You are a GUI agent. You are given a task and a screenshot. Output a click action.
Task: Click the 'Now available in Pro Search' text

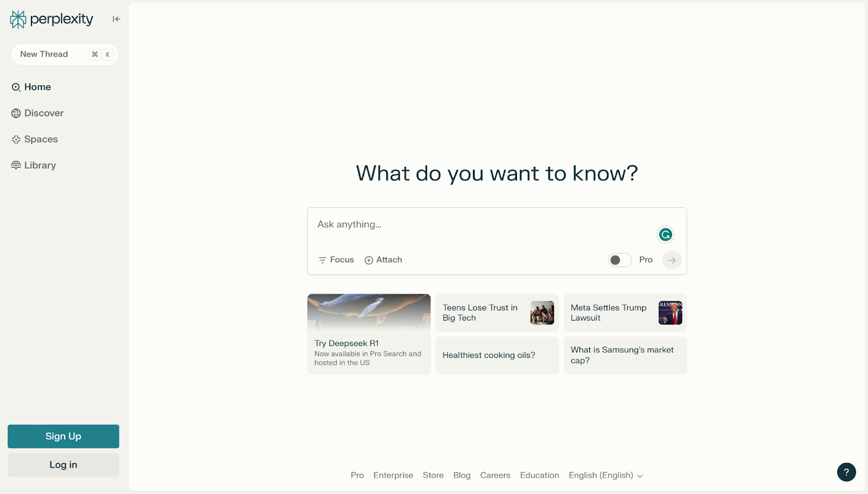coord(368,358)
